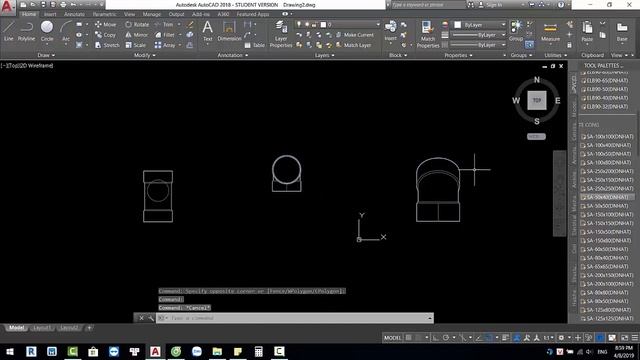The height and width of the screenshot is (360, 640).
Task: Expand the Annotation panel
Action: click(233, 55)
